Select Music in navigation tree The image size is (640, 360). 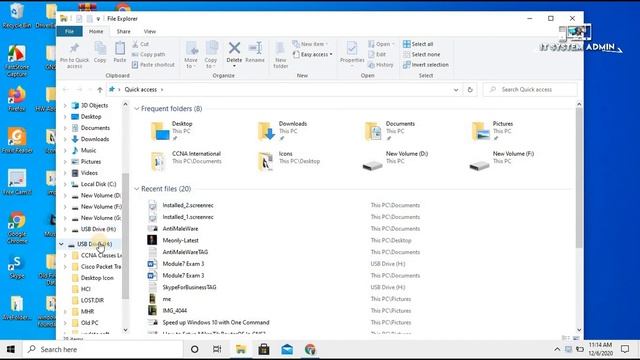pos(88,150)
